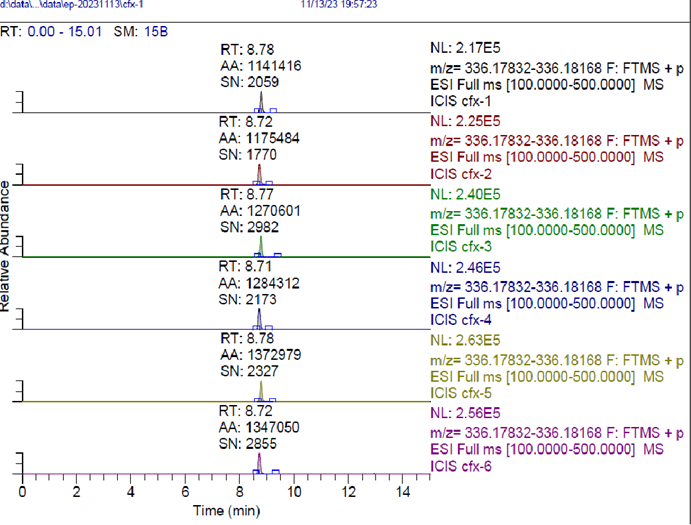Click the black cfx-1 chromatogram peak

(x=259, y=105)
